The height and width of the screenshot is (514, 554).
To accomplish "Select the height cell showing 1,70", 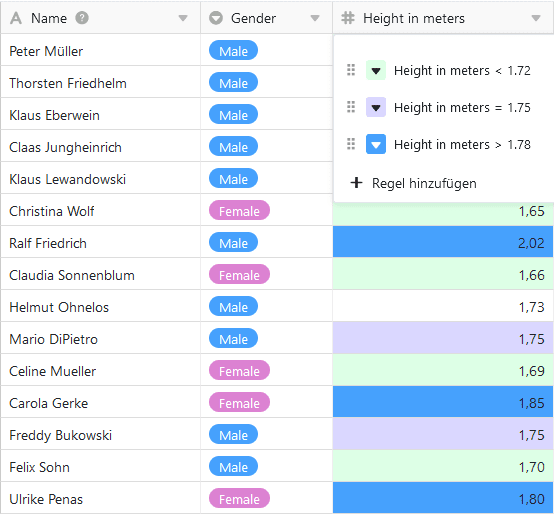I will click(443, 466).
